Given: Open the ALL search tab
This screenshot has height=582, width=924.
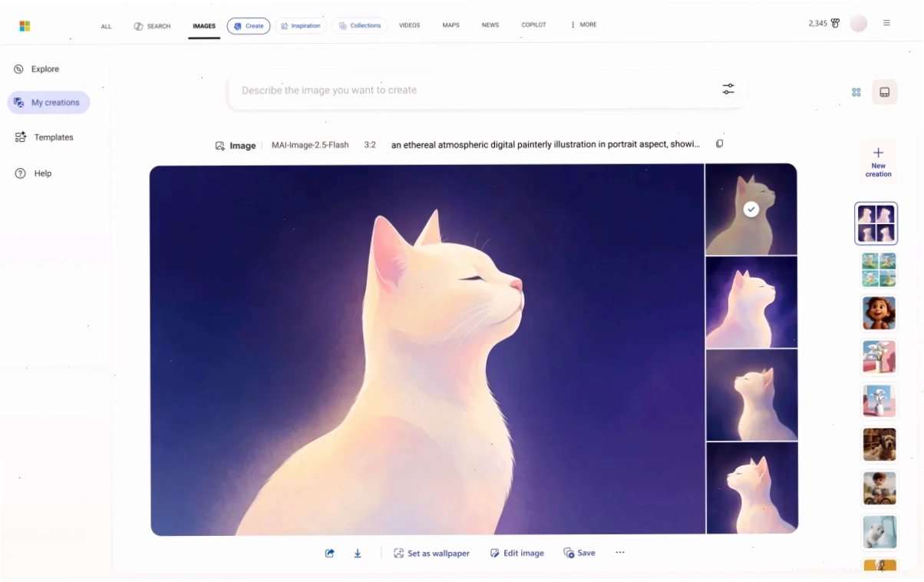Looking at the screenshot, I should pos(106,26).
